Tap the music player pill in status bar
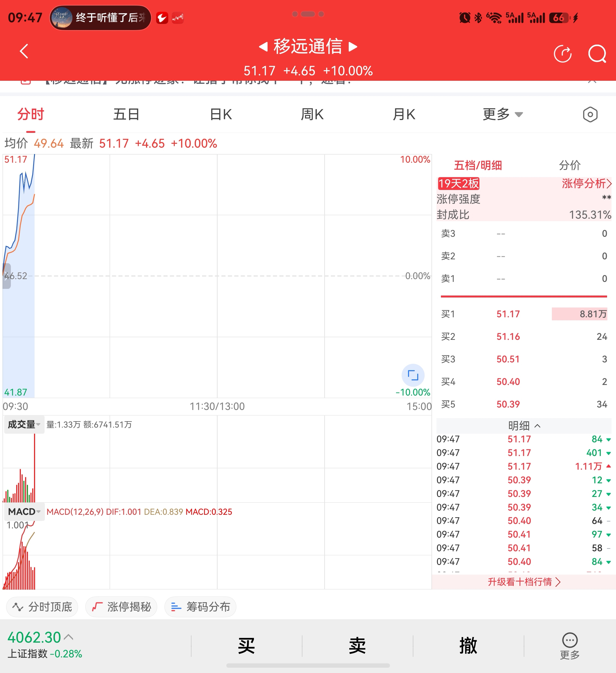Screen dimensions: 616x673 [100, 17]
